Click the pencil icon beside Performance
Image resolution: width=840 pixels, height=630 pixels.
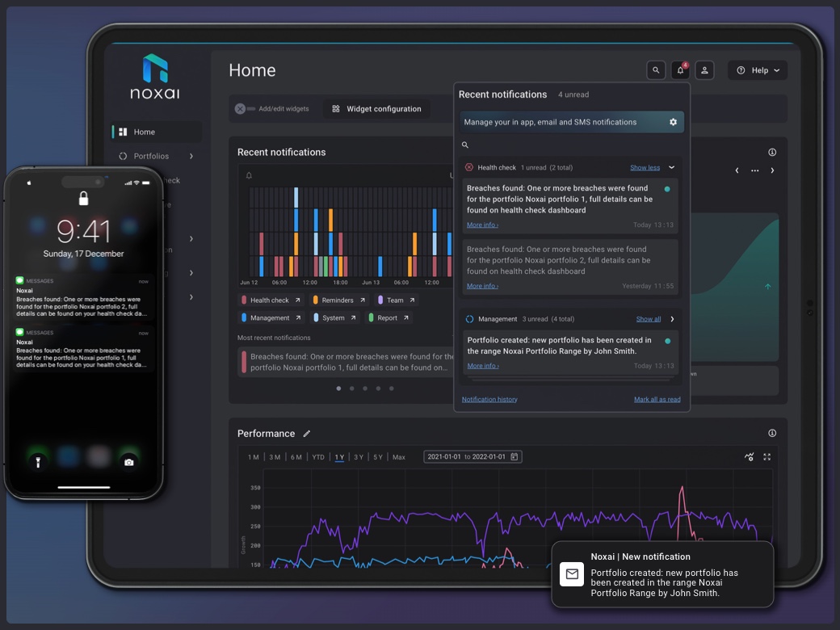307,434
